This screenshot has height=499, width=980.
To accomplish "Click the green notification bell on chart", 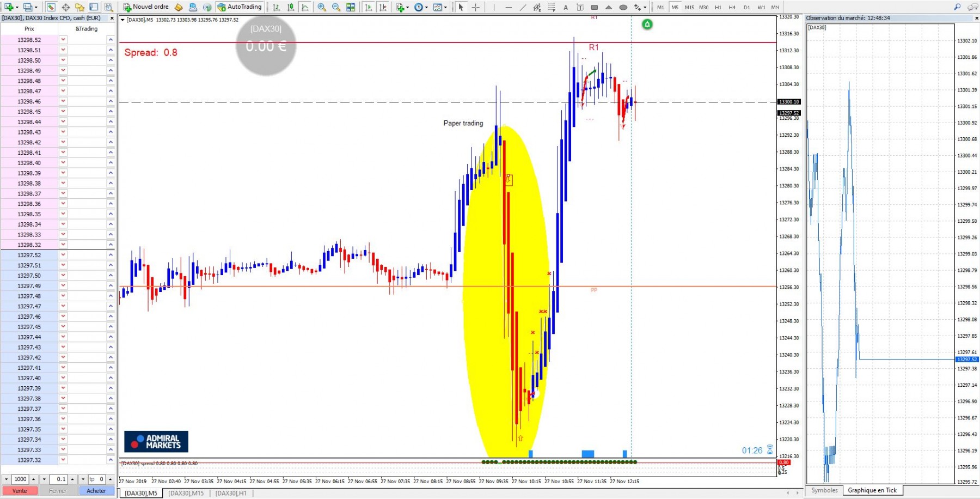I will 647,25.
